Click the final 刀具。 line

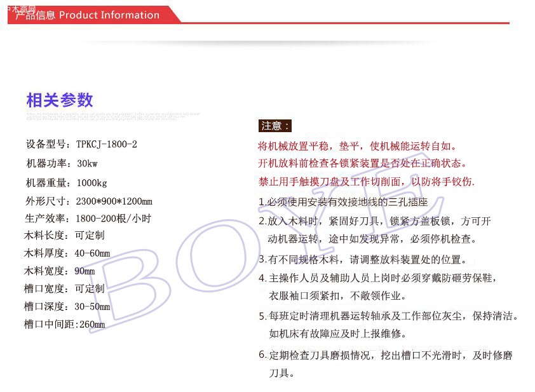pyautogui.click(x=281, y=373)
